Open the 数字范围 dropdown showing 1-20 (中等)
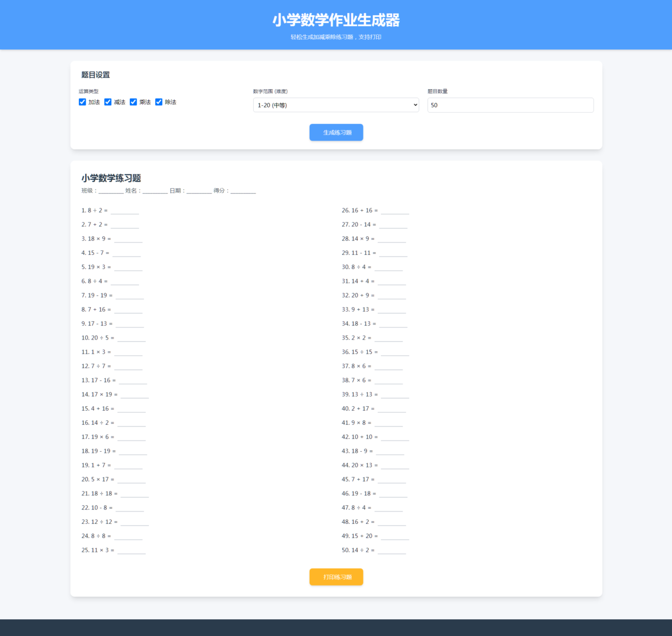Screen dimensions: 672x636 [x=335, y=105]
